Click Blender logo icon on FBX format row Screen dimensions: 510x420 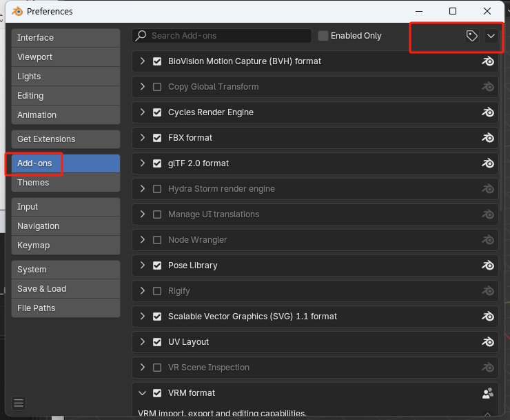(487, 138)
